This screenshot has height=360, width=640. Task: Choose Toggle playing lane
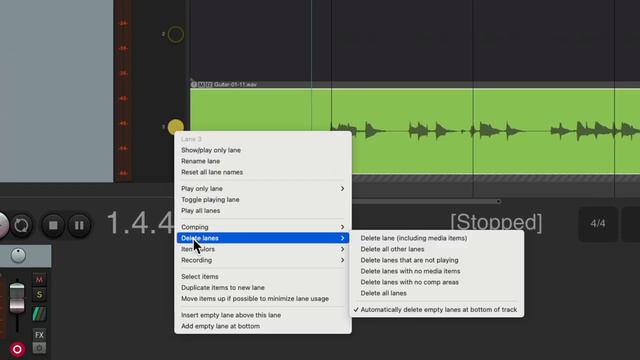point(262,200)
